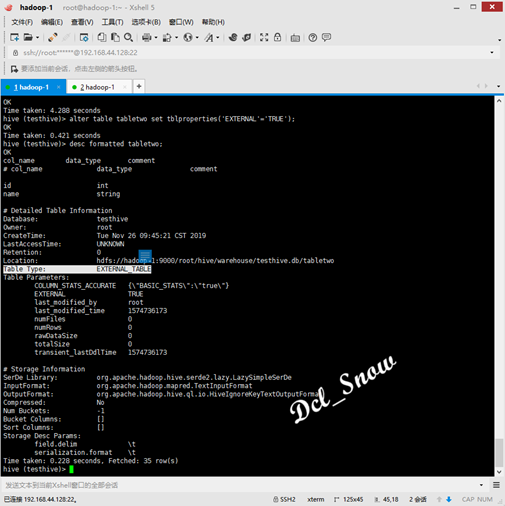505x506 pixels.
Task: Close the "1 hadoop-1" tab
Action: [x=59, y=87]
